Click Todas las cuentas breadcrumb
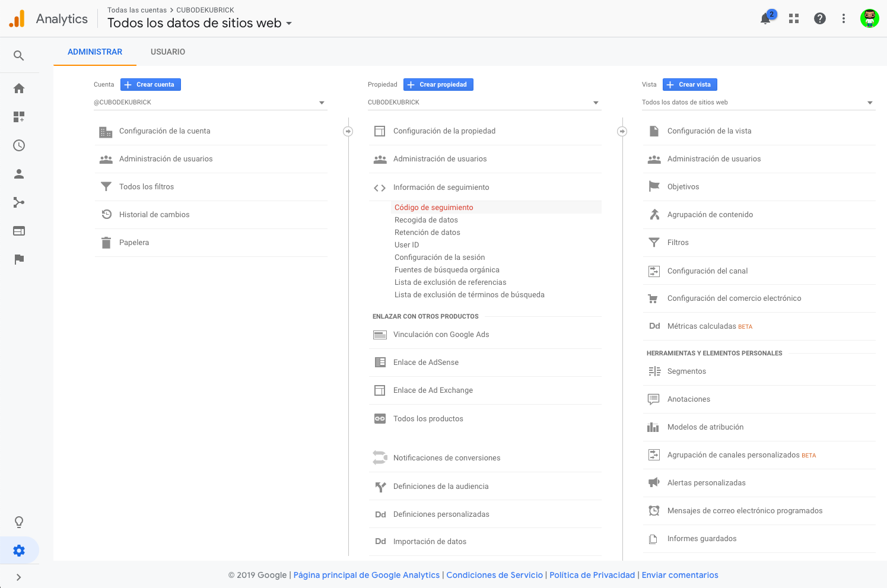887x588 pixels. (x=137, y=10)
